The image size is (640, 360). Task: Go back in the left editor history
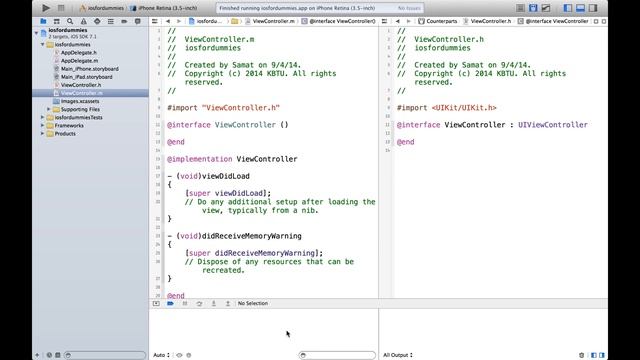click(x=168, y=21)
